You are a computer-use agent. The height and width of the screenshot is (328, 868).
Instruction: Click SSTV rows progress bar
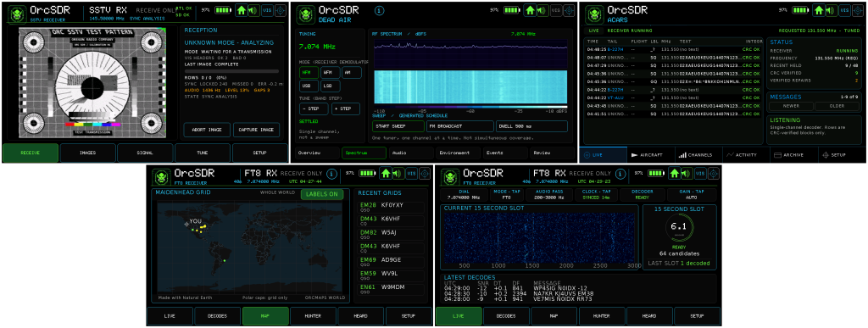[231, 71]
